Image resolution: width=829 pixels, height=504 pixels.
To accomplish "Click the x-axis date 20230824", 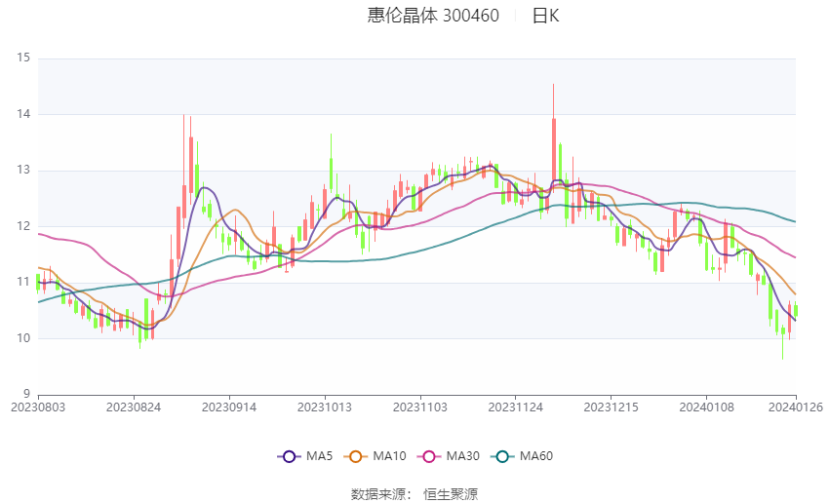I will (134, 407).
